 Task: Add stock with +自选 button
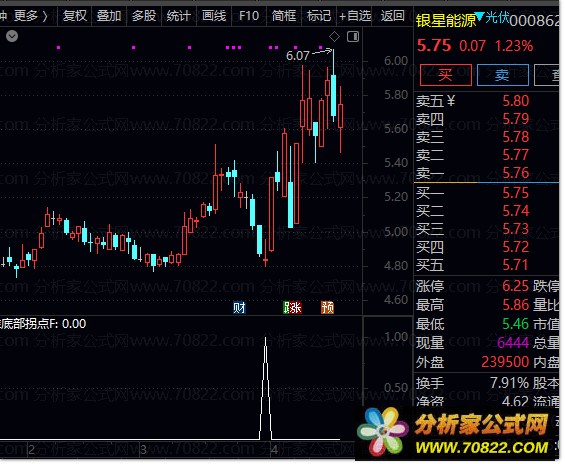[x=356, y=16]
